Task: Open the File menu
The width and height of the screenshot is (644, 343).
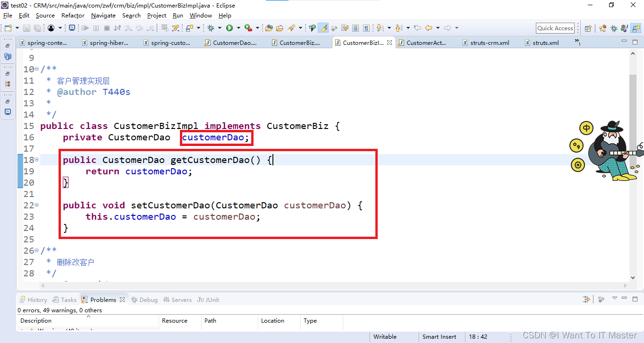Action: 8,16
